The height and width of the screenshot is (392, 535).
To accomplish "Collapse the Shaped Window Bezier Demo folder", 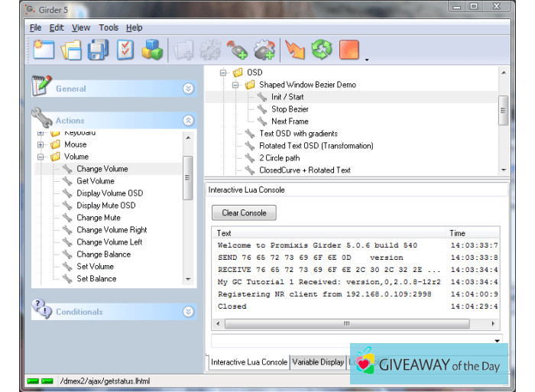I will point(236,85).
